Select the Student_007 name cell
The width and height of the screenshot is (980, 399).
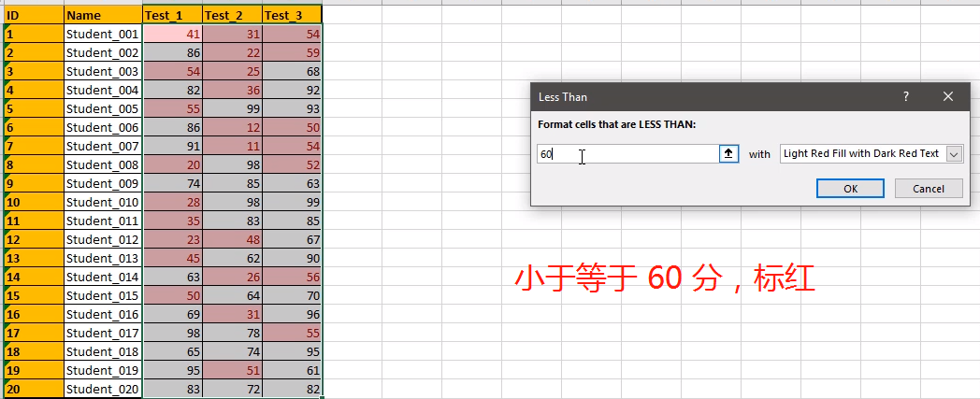click(103, 146)
